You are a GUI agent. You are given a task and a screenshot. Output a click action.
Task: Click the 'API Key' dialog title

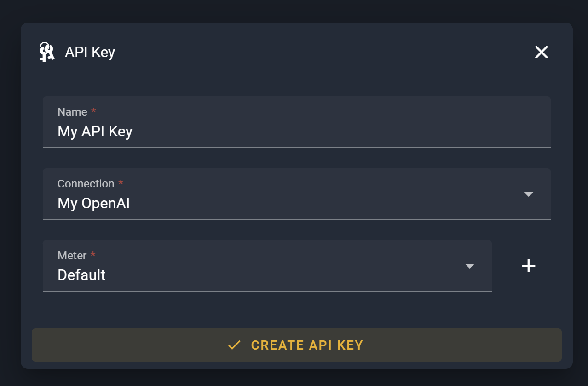(x=90, y=52)
